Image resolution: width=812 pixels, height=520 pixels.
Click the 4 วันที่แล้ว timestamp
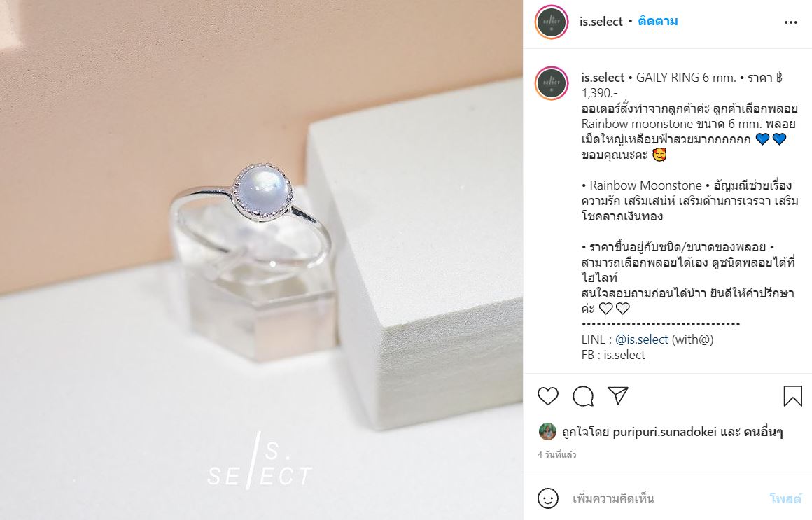pyautogui.click(x=557, y=455)
